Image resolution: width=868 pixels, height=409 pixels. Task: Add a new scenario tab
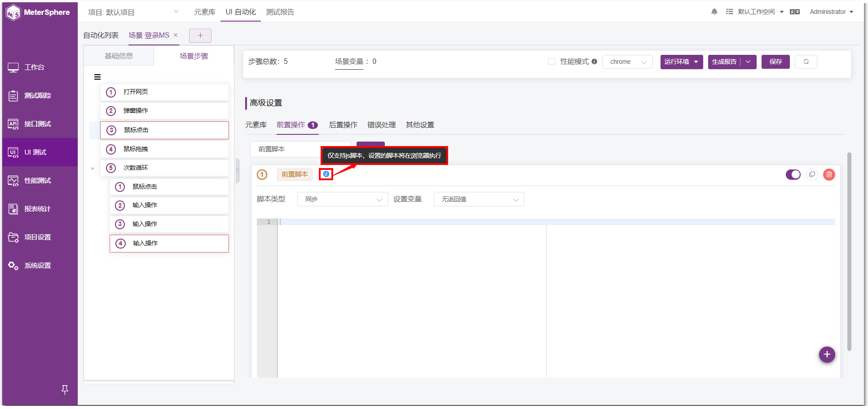(200, 36)
